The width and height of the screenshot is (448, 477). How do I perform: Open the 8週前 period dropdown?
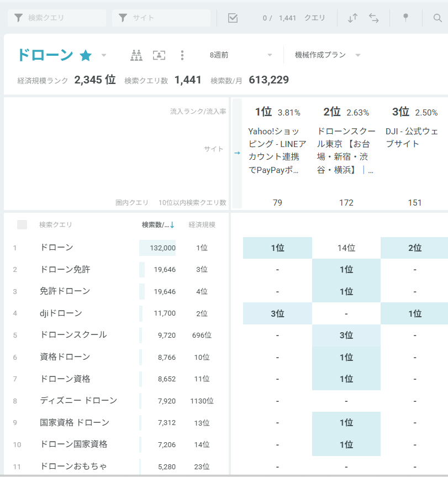pos(241,55)
